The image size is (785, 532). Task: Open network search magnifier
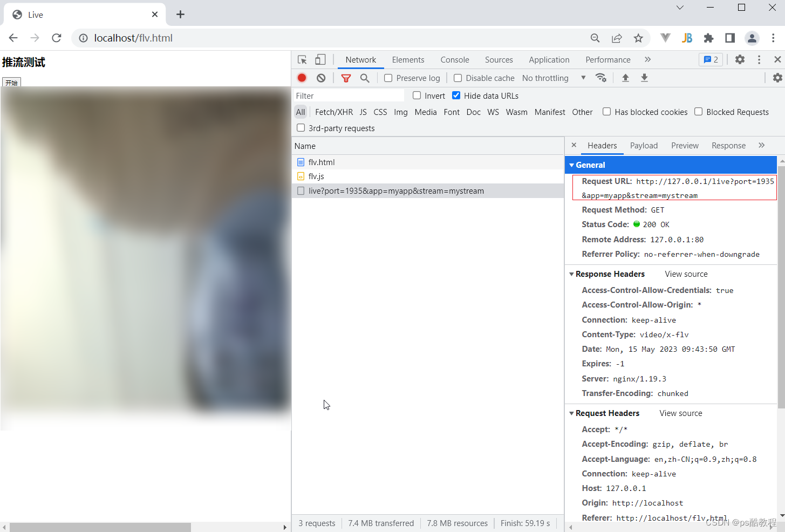tap(365, 78)
